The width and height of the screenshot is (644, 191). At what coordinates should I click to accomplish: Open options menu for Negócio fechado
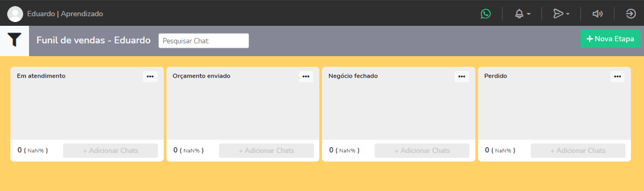462,76
